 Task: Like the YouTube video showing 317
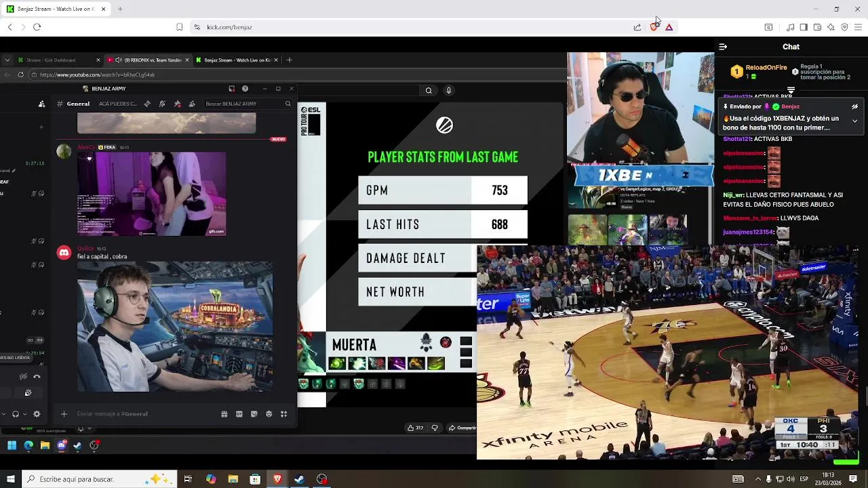(415, 428)
